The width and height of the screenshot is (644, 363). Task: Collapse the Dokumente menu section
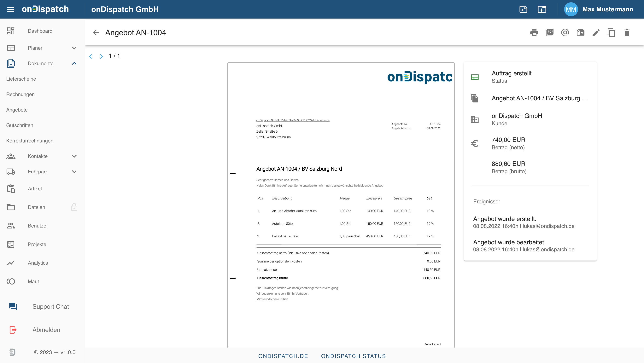[x=74, y=63]
